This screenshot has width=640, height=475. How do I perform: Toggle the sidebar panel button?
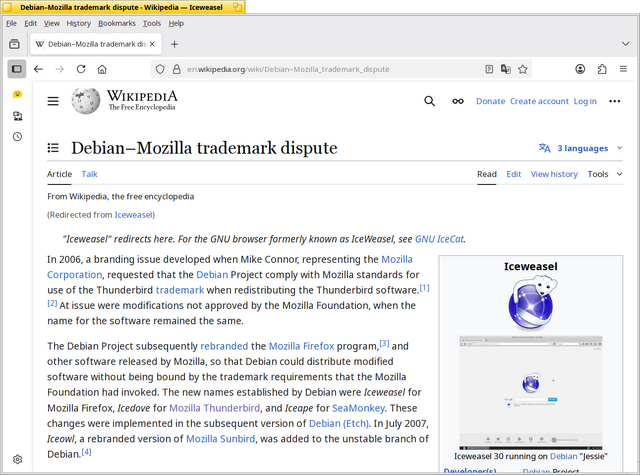17,69
